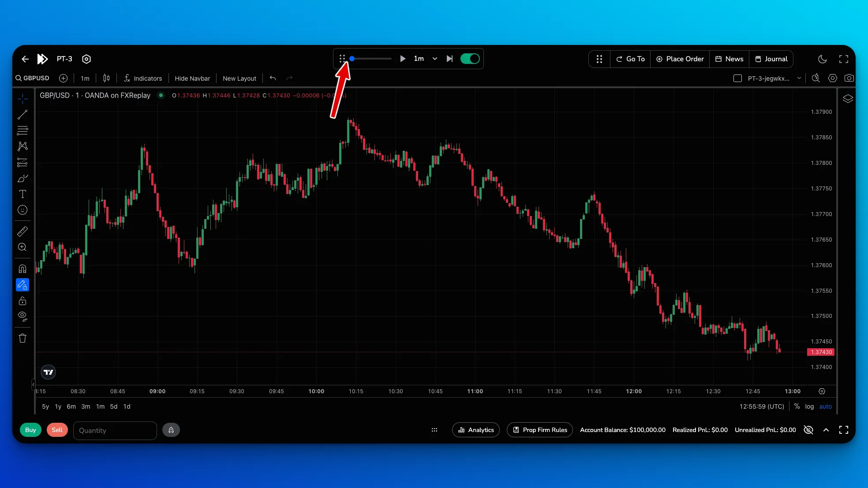
Task: Open the 1m replay speed dropdown
Action: 434,59
